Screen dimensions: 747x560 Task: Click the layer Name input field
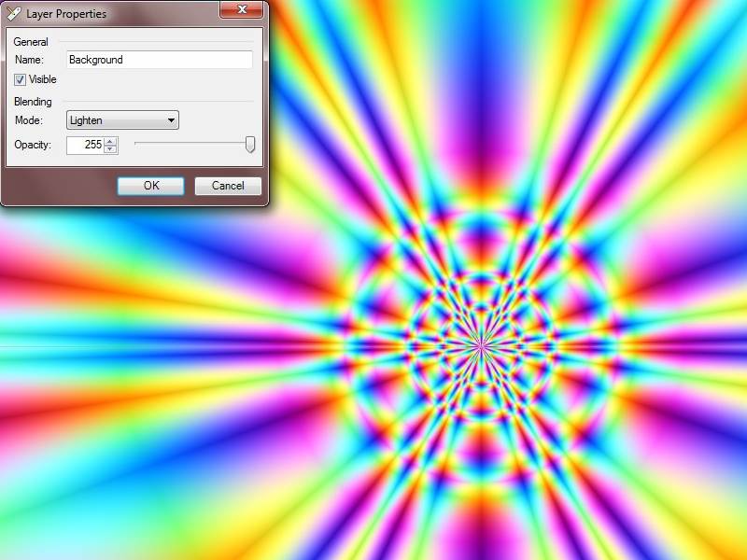(159, 60)
